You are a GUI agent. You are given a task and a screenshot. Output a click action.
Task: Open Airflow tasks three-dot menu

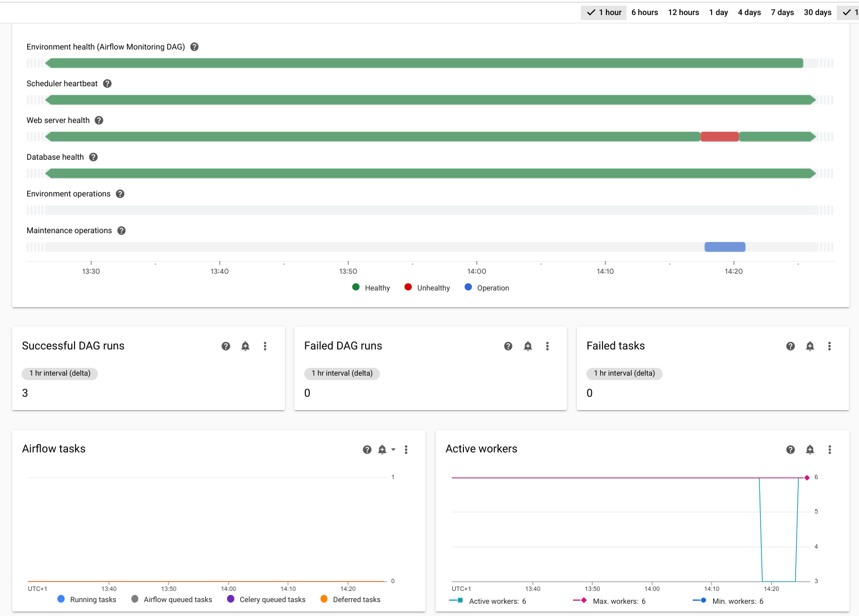406,450
